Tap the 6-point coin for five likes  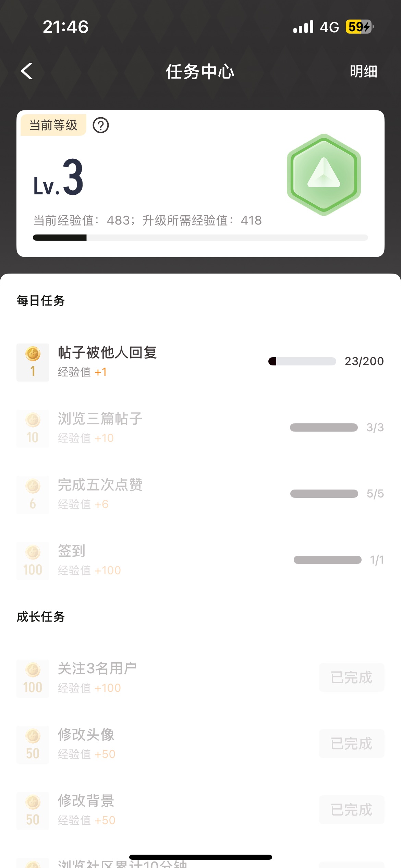33,495
